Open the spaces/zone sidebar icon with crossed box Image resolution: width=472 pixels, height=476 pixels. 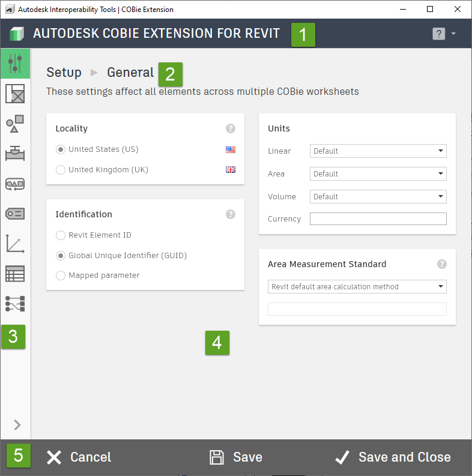[x=15, y=94]
